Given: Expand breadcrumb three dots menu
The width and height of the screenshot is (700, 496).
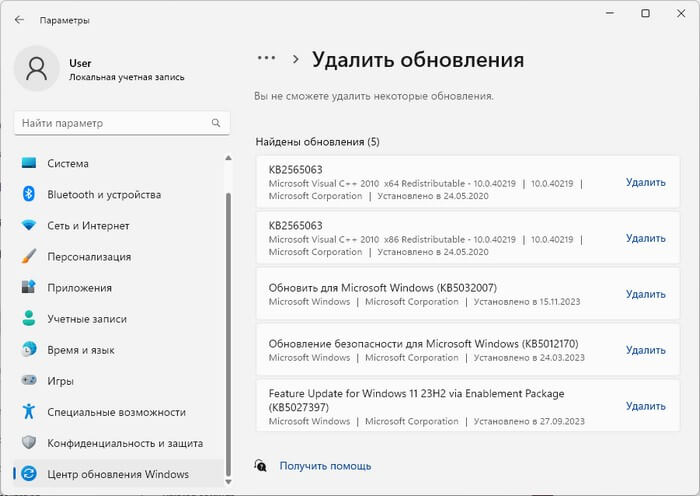Looking at the screenshot, I should tap(266, 59).
